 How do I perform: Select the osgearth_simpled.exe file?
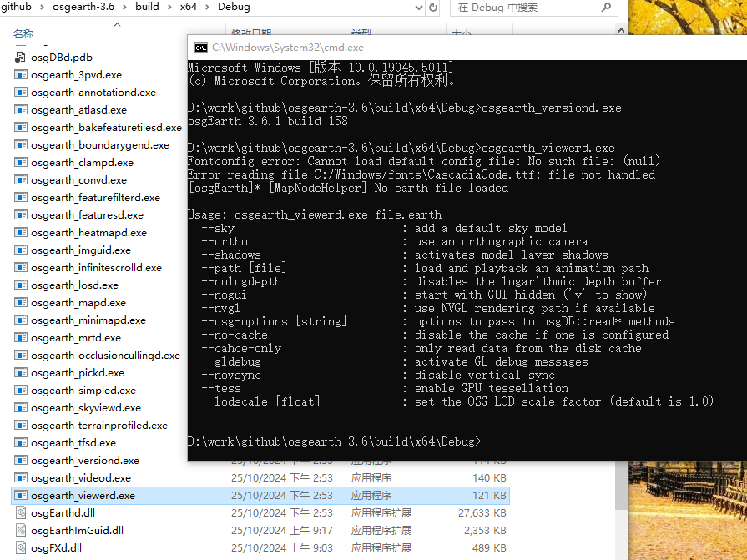click(83, 391)
